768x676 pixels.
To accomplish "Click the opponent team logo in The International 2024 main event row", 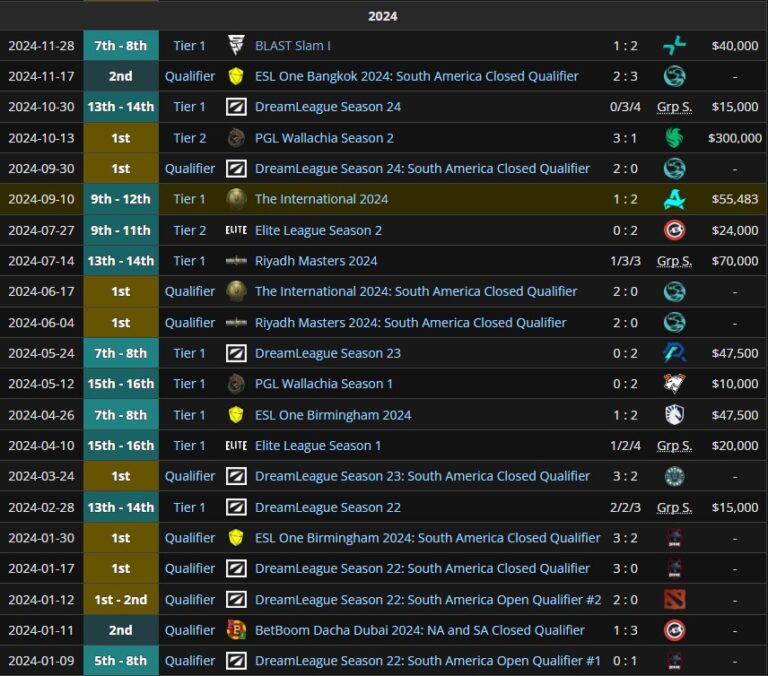I will coord(675,199).
